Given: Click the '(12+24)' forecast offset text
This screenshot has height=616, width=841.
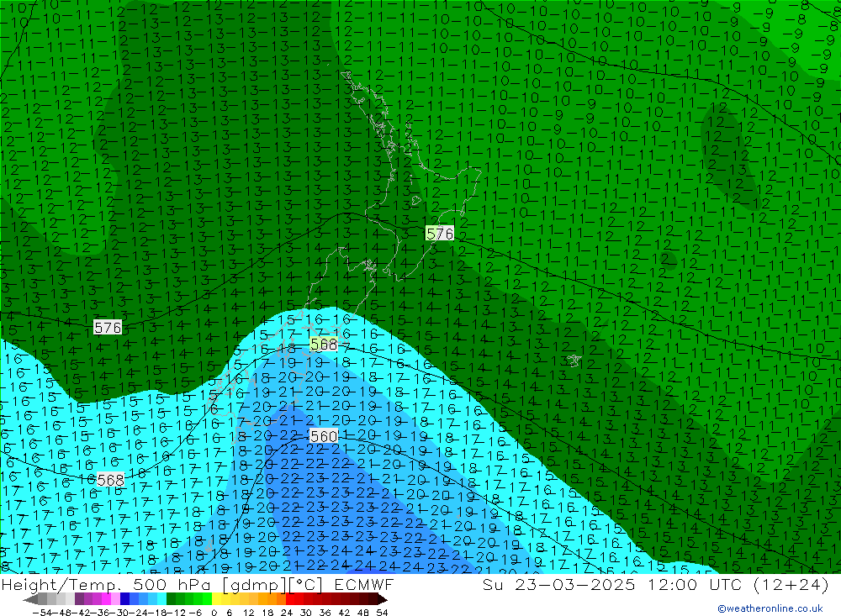Looking at the screenshot, I should [x=791, y=584].
